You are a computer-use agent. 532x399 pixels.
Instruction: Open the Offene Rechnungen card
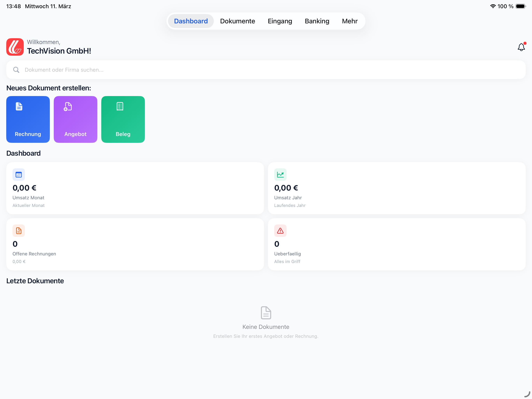click(135, 244)
